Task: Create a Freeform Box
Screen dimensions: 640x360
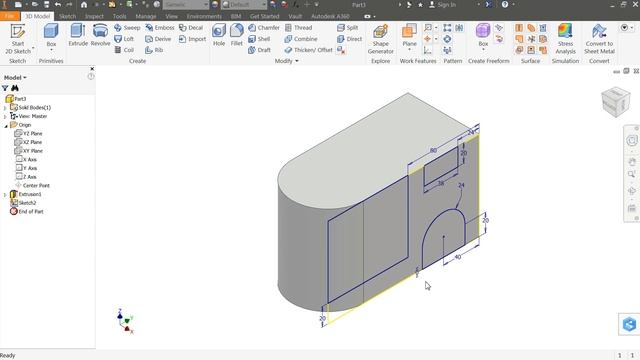Action: [483, 35]
